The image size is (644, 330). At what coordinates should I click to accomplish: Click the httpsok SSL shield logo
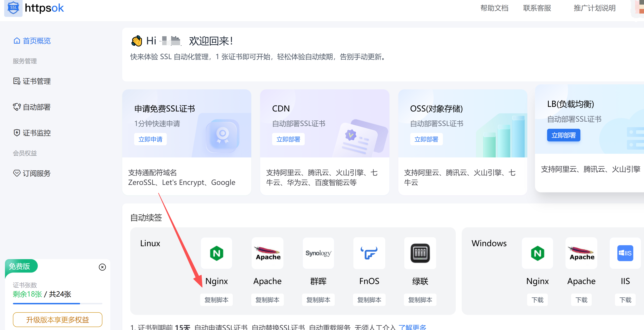(13, 8)
